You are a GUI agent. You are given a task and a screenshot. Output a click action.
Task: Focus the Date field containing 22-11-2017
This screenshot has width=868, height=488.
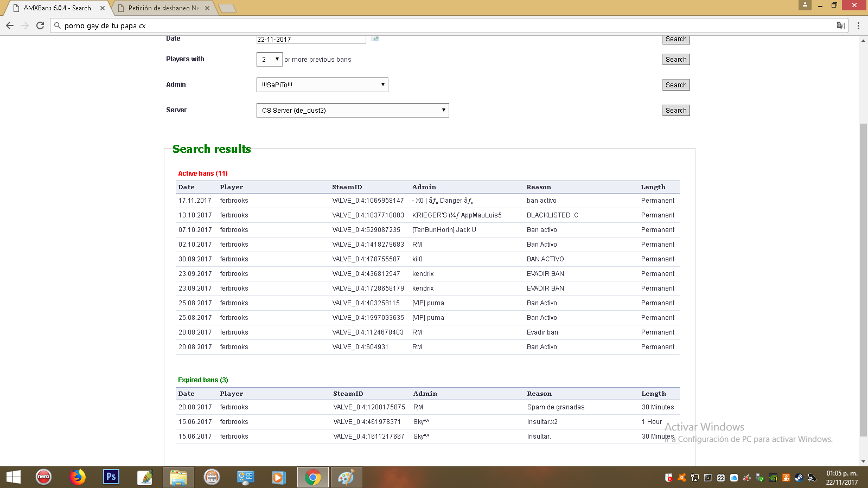311,39
